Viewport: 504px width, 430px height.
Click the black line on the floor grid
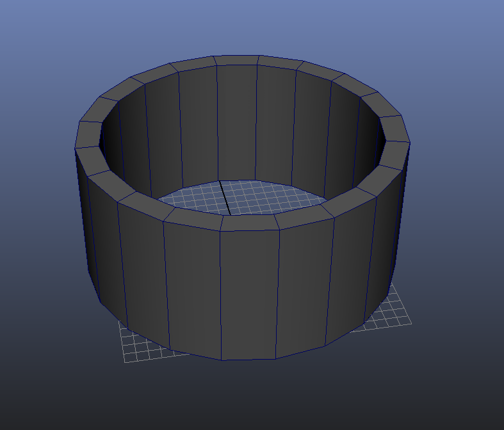point(225,198)
